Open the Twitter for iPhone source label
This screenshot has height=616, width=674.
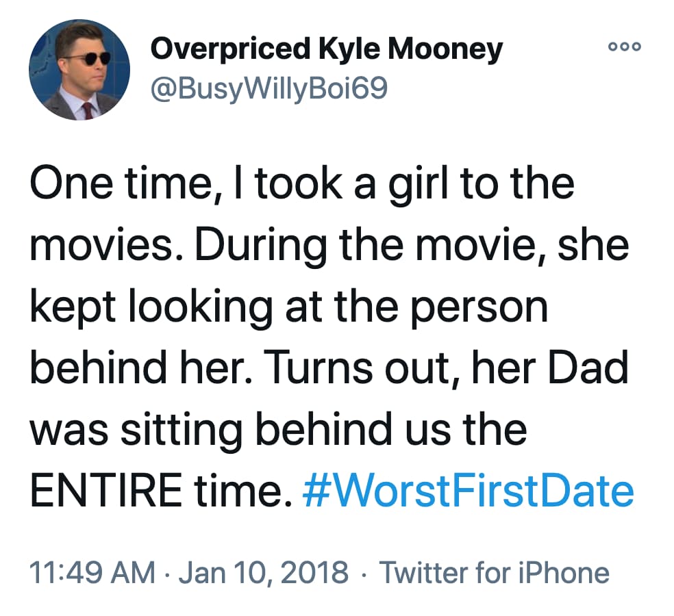494,572
